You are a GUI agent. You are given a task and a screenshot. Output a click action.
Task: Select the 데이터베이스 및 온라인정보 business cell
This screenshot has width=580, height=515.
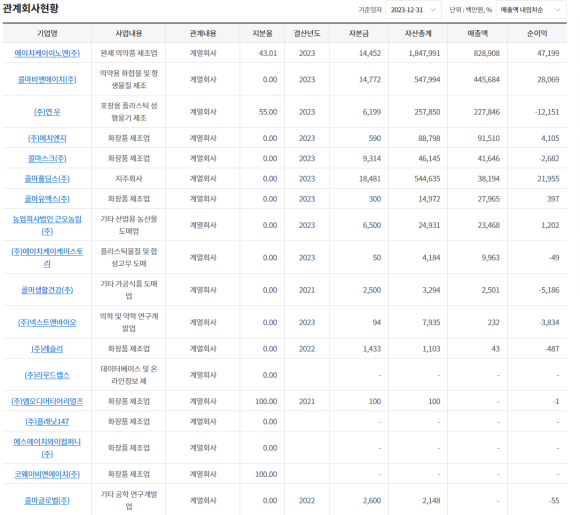coord(129,375)
